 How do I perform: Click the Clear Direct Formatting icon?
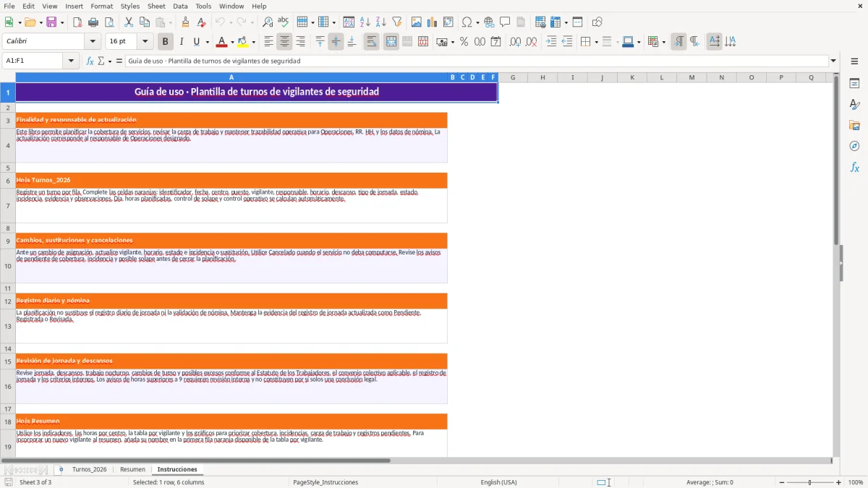202,22
